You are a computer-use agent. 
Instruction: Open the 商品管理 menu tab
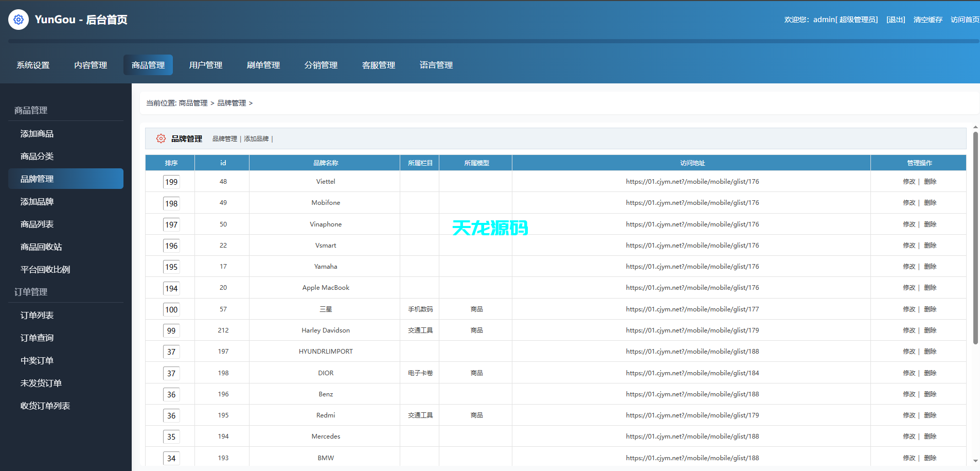coord(148,65)
